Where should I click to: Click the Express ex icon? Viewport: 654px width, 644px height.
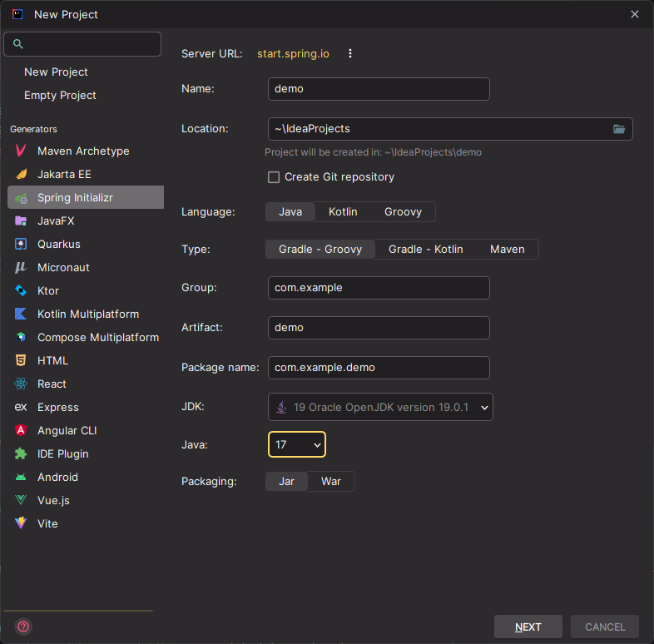click(x=21, y=407)
